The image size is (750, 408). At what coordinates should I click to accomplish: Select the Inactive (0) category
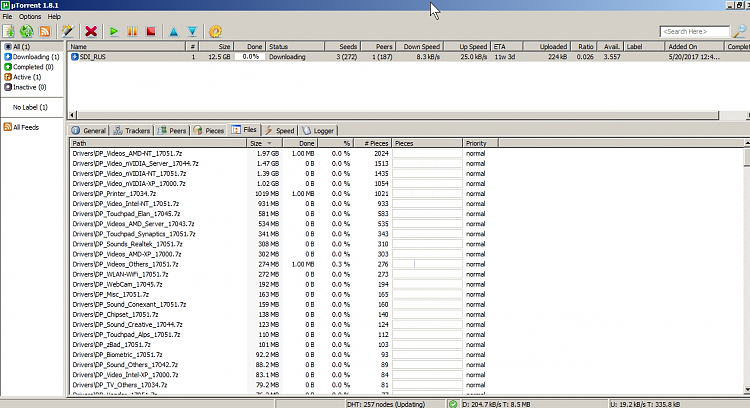pos(25,87)
